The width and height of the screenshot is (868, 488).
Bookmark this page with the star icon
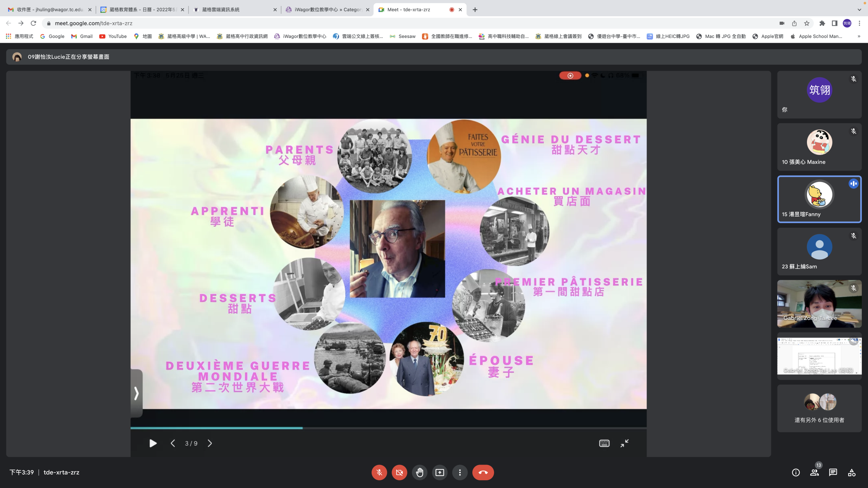click(x=807, y=23)
